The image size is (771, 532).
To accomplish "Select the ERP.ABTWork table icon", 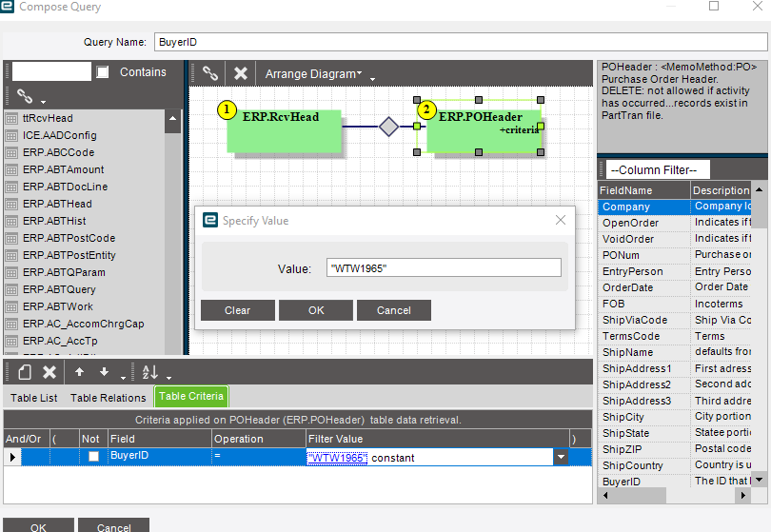I will [11, 306].
